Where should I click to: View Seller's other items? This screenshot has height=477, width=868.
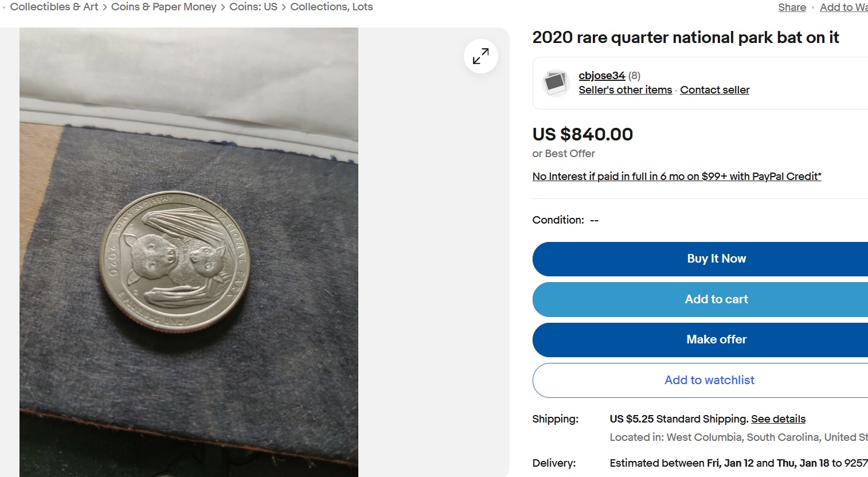625,90
